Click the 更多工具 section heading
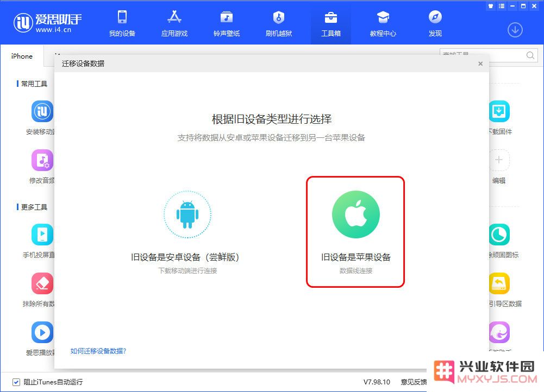 point(34,207)
